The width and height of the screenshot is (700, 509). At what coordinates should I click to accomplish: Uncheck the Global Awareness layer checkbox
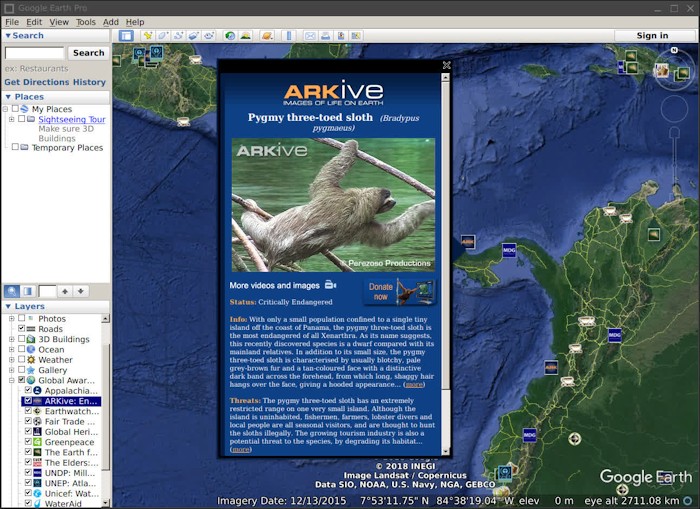pos(21,380)
